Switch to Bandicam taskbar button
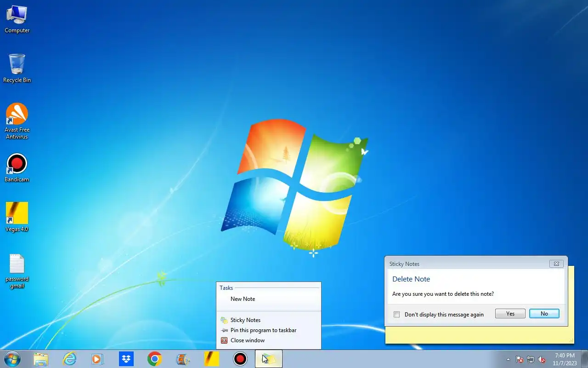The height and width of the screenshot is (368, 588). coord(240,359)
